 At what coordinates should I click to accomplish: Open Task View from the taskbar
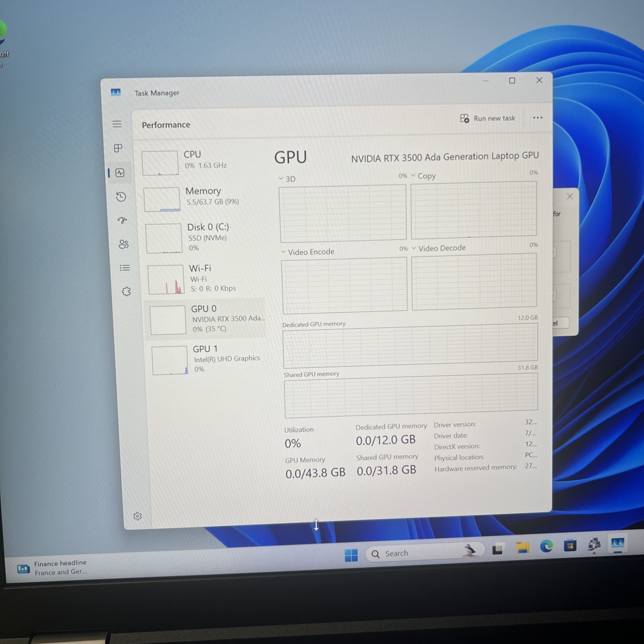497,549
